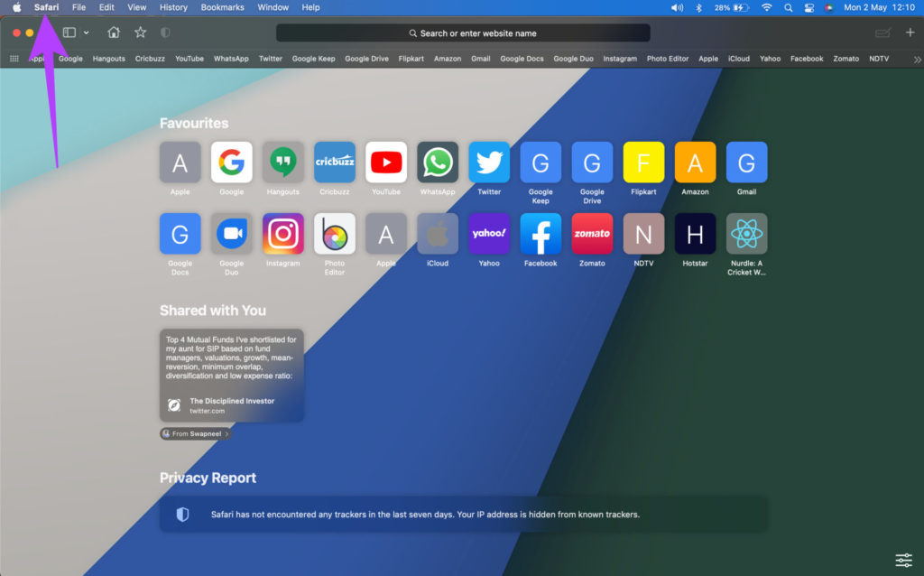Image resolution: width=924 pixels, height=576 pixels.
Task: Open Cricbuzz link in Favourites bar
Action: point(150,59)
